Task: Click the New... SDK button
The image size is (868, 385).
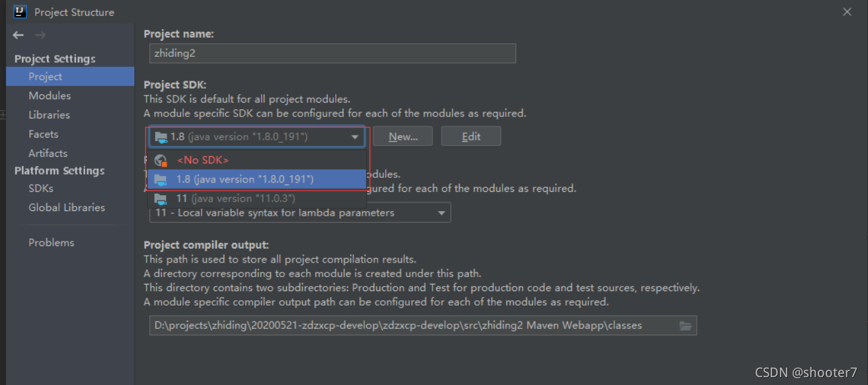Action: click(403, 136)
